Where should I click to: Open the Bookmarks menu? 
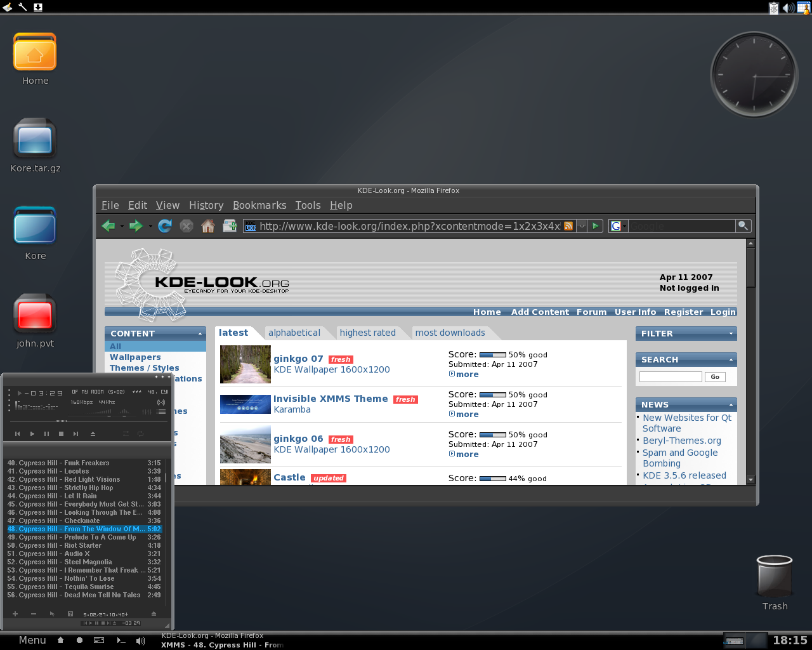tap(259, 205)
